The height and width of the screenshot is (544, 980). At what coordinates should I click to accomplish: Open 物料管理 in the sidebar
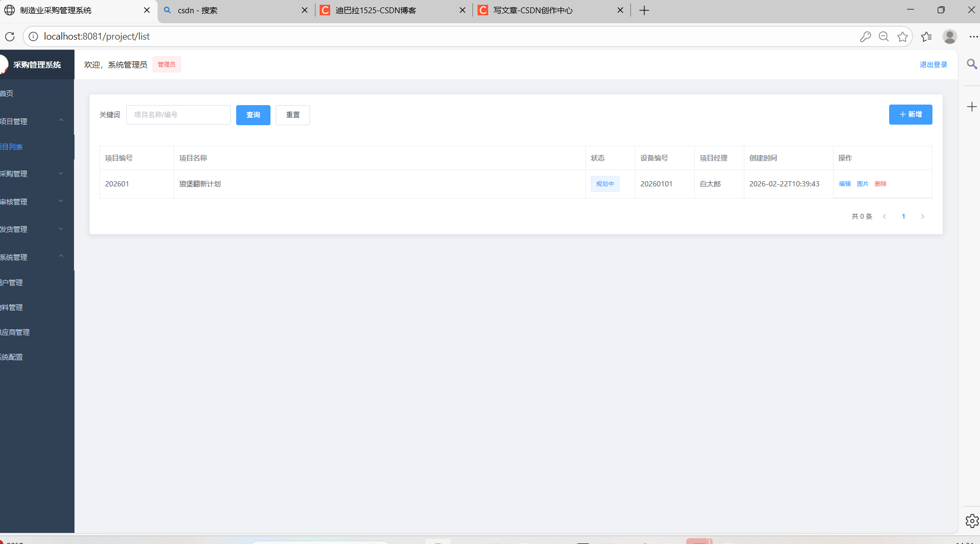(37, 307)
